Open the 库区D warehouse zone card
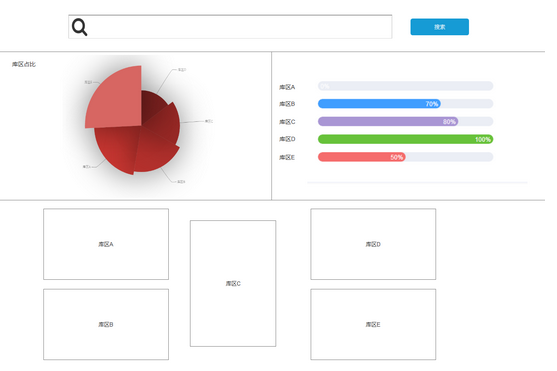This screenshot has height=371, width=557. (x=373, y=244)
